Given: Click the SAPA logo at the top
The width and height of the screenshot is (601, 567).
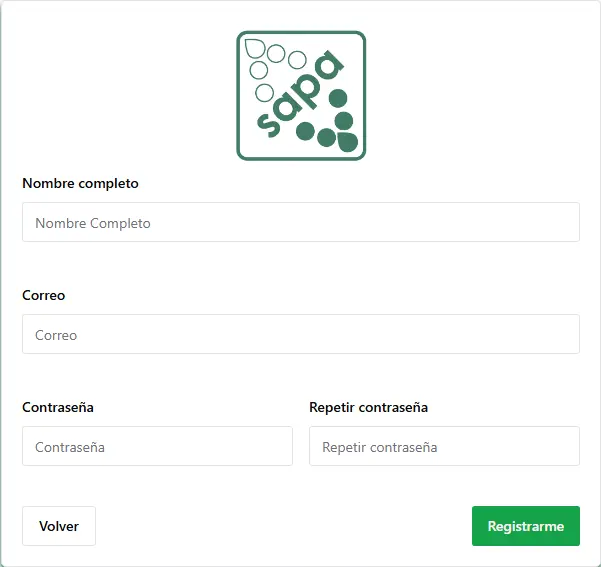Looking at the screenshot, I should 301,95.
